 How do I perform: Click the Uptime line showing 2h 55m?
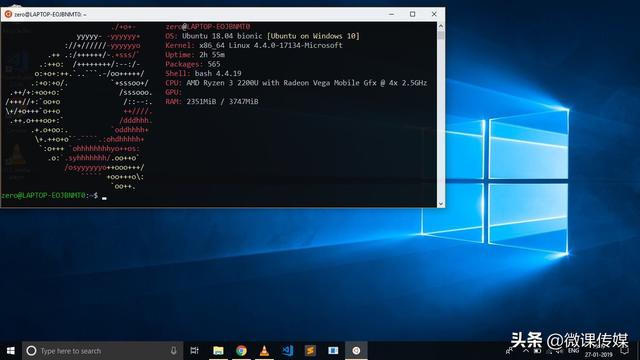coord(195,55)
